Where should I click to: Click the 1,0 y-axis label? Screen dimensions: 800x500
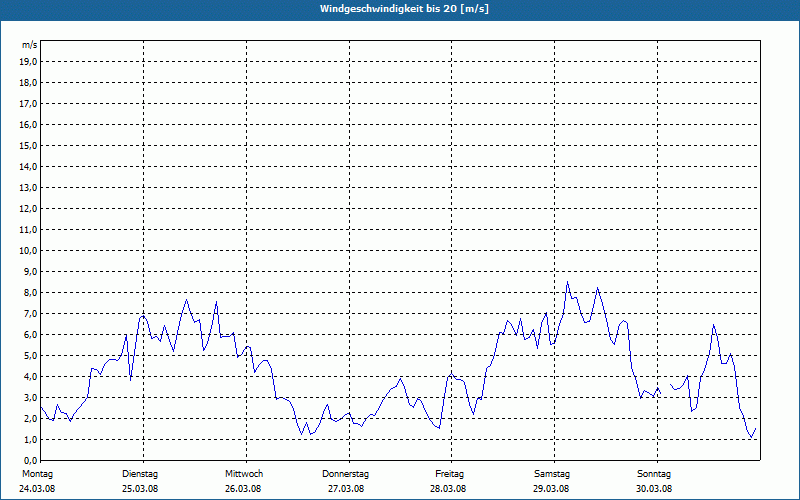click(x=31, y=440)
